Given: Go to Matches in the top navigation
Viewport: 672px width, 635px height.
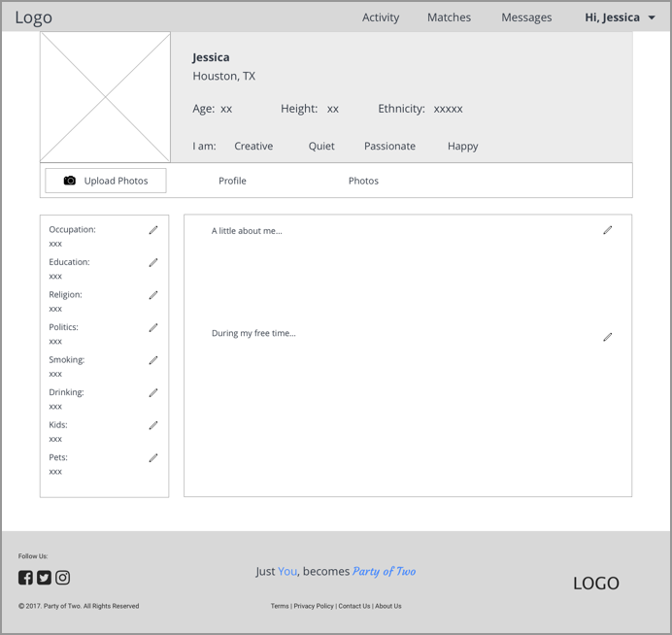Looking at the screenshot, I should coord(449,17).
